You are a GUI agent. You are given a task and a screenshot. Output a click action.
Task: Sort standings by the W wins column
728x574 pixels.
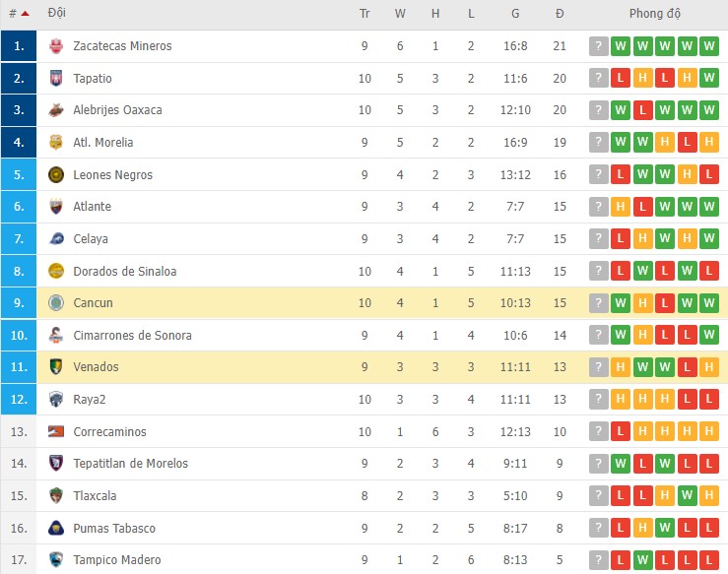tap(400, 15)
